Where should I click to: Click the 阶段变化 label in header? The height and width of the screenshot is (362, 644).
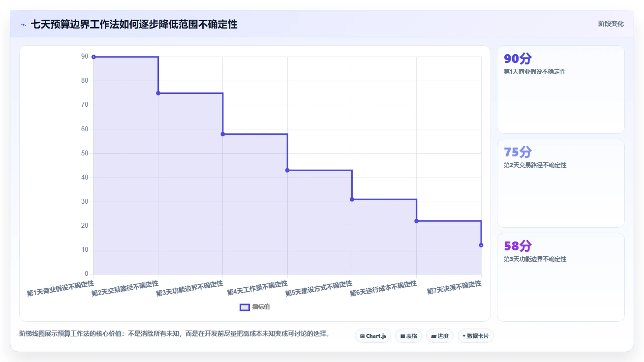pyautogui.click(x=611, y=24)
